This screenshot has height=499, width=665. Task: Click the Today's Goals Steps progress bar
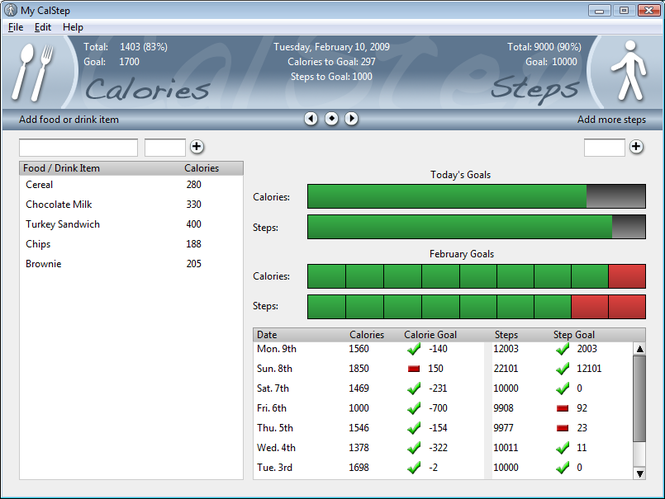point(476,227)
